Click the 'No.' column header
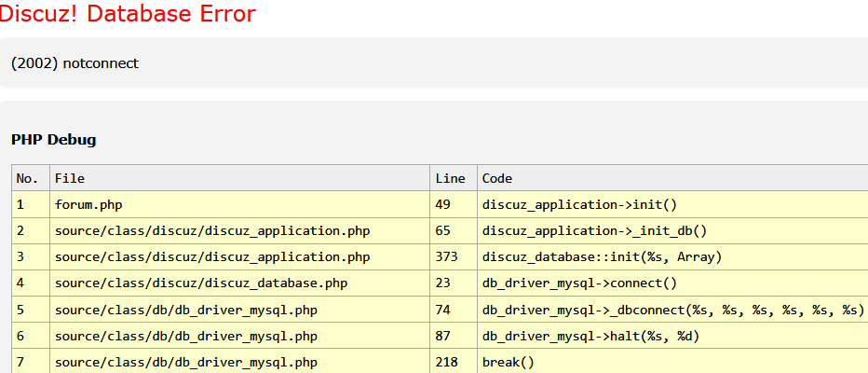Screen dimensions: 868x373 pyautogui.click(x=31, y=178)
